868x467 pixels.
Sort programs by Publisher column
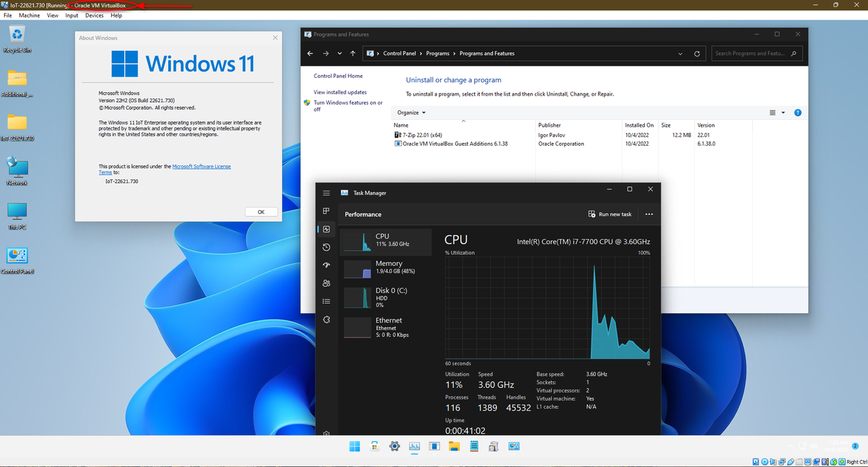579,125
